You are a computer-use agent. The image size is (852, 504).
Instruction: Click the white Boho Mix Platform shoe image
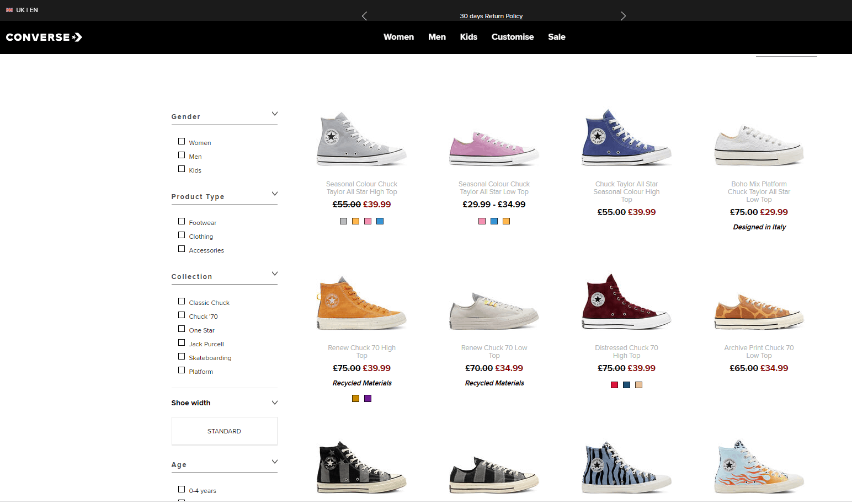(759, 145)
